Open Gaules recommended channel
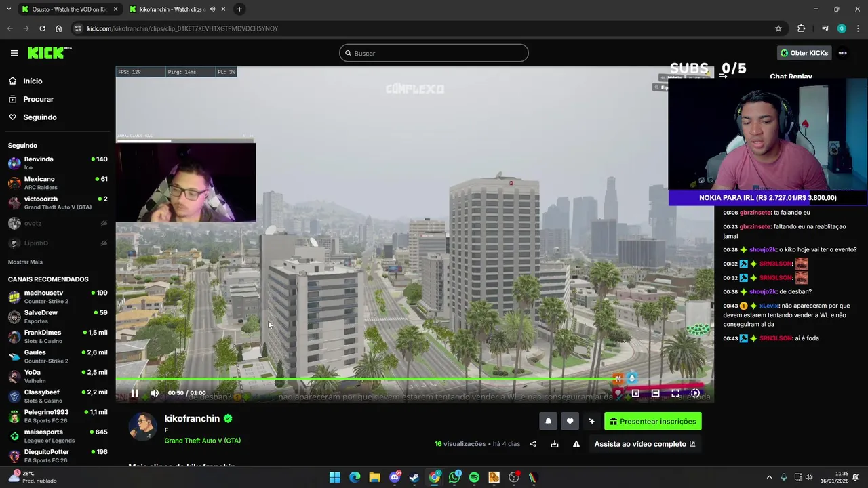Screen dimensions: 868x488 tap(58, 357)
